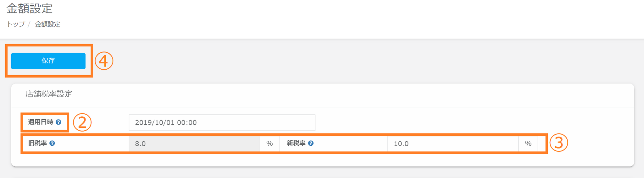
Task: Click help icon beside 適用日時 label
Action: coord(58,122)
